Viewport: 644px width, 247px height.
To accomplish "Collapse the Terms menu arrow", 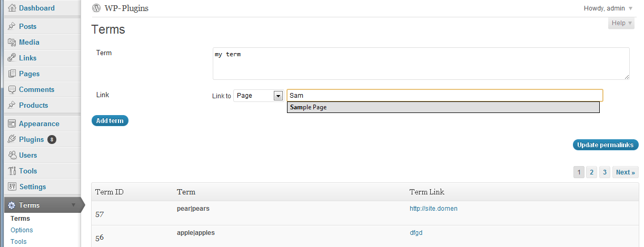I will [74, 205].
